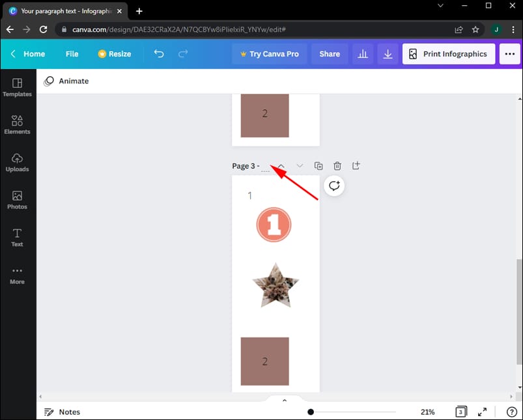Add a new page after Page 3

coord(356,165)
